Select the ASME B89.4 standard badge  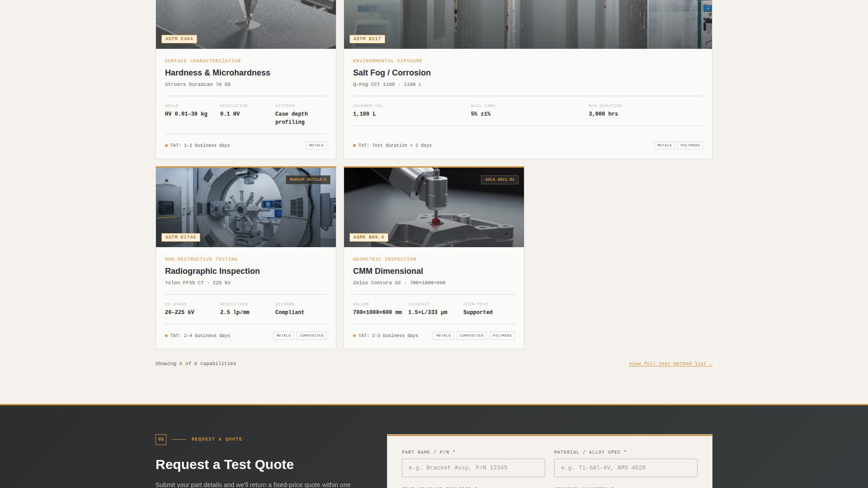(368, 237)
